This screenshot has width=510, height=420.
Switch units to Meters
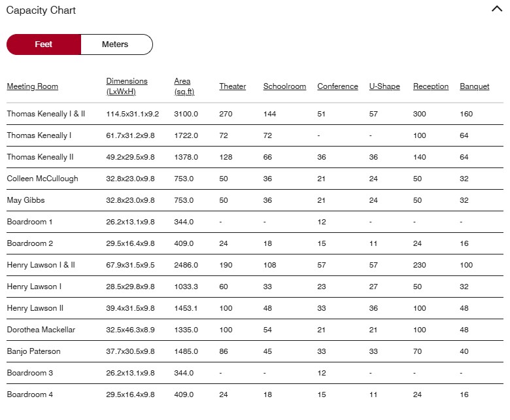116,44
